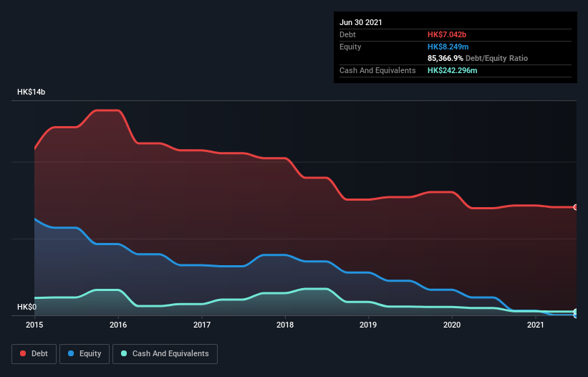Click the HK$0 axis label
The image size is (588, 377).
[x=27, y=307]
